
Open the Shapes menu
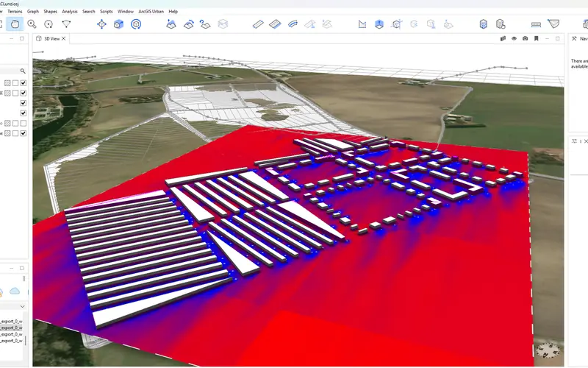pos(50,12)
